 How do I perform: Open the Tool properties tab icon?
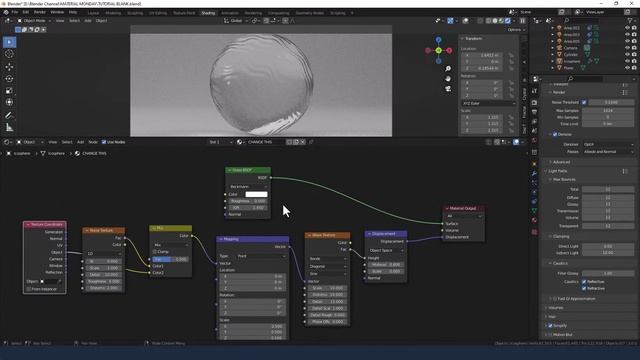coord(534,91)
